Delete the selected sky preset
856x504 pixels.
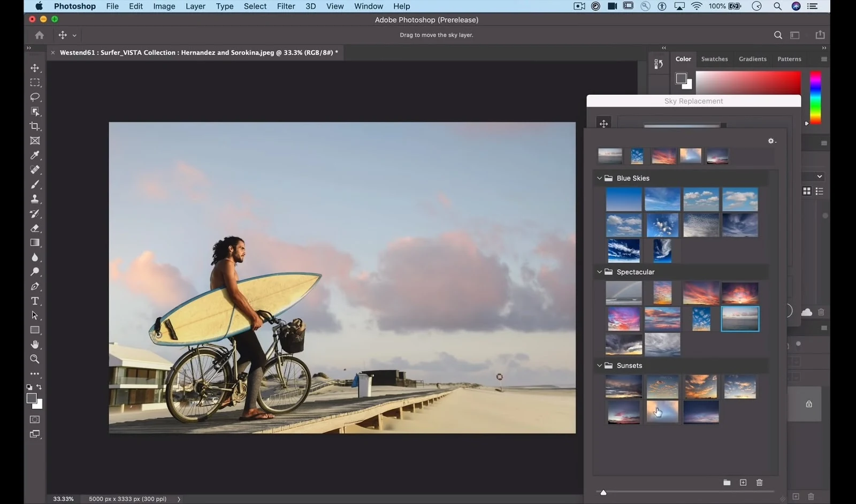(x=759, y=482)
